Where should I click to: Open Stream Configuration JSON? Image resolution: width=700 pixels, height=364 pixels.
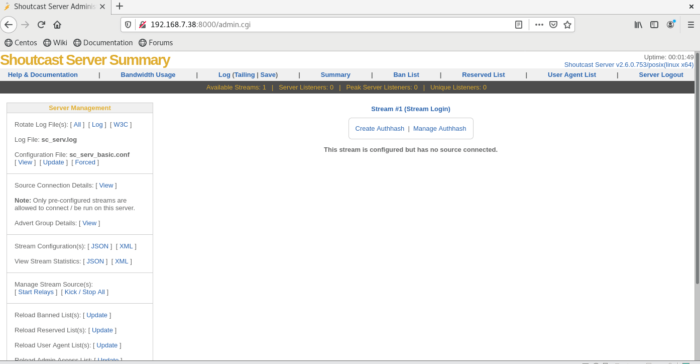pyautogui.click(x=100, y=246)
